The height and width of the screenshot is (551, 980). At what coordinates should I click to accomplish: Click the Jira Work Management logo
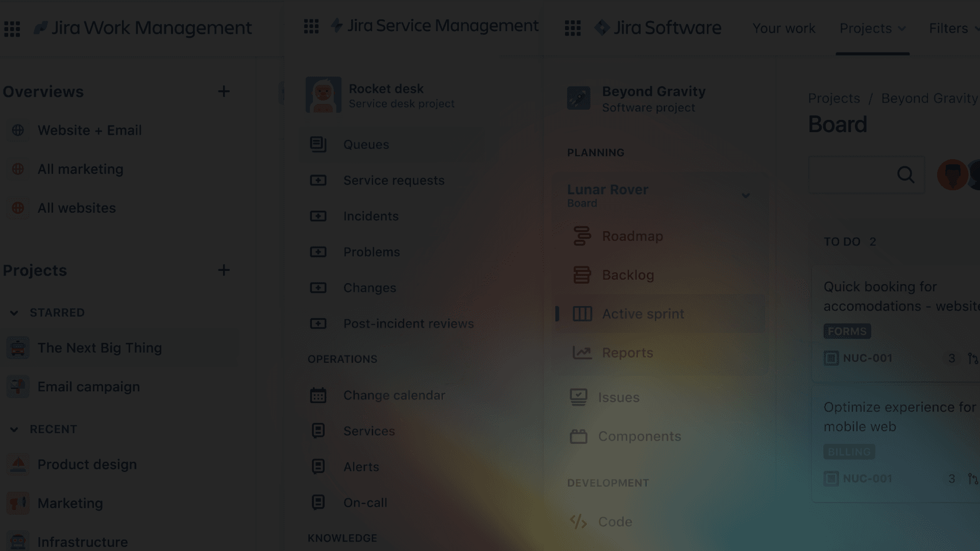[x=142, y=28]
